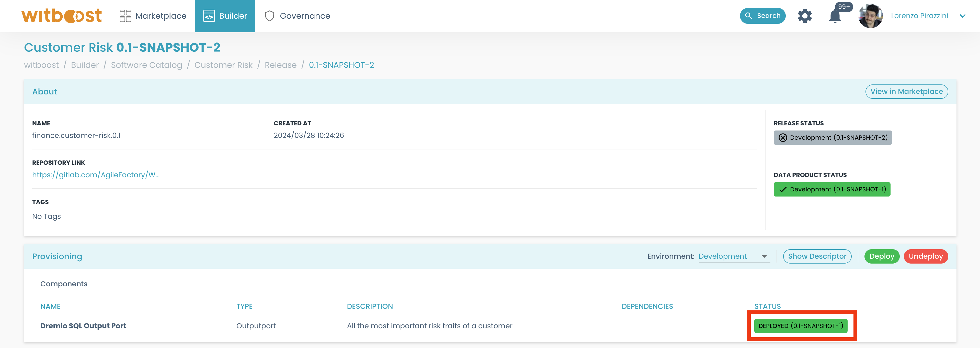
Task: Click View in Marketplace
Action: 907,91
